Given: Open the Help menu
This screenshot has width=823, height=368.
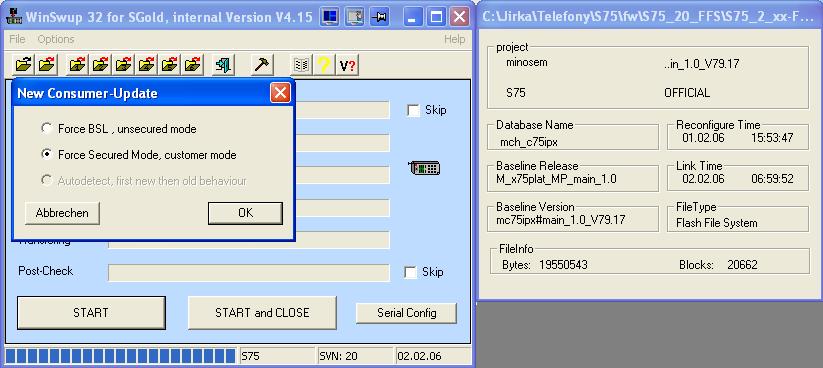Looking at the screenshot, I should click(x=454, y=39).
